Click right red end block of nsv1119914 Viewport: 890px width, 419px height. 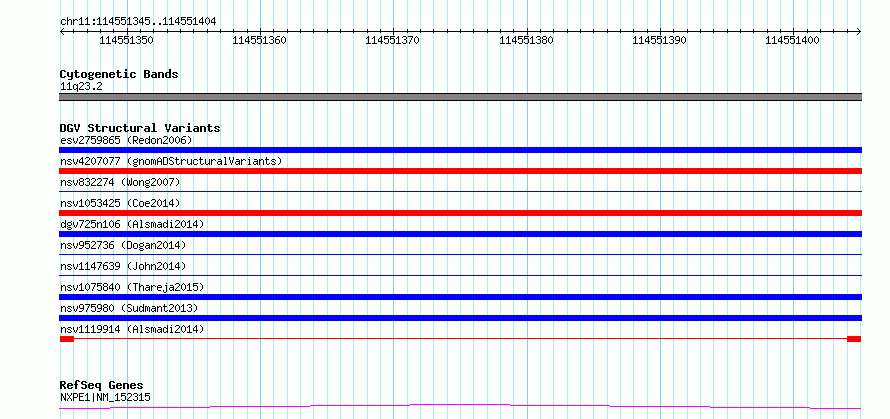(854, 339)
